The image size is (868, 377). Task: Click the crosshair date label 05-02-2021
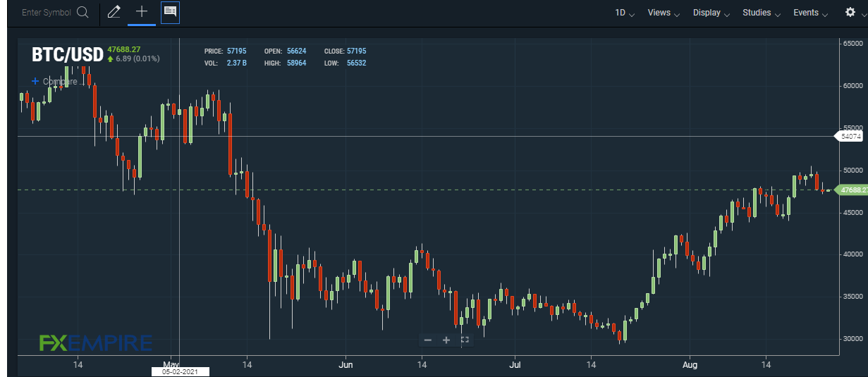[x=180, y=371]
